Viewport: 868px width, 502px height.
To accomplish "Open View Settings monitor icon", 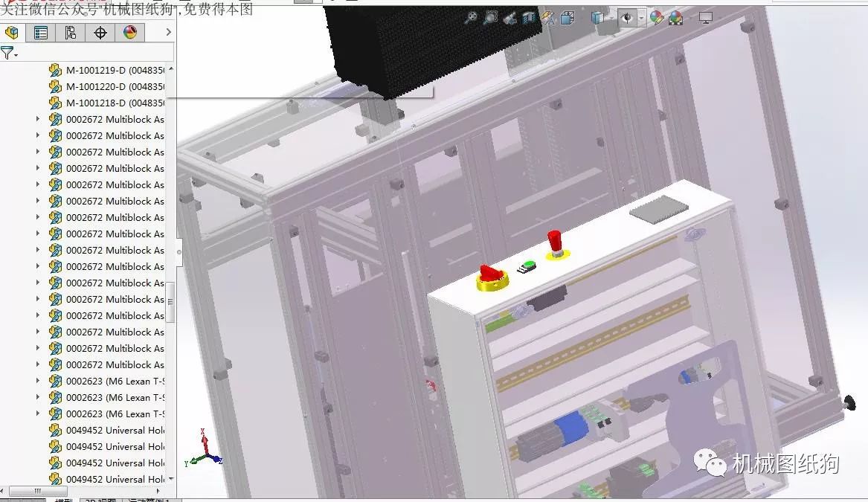I will (x=705, y=19).
